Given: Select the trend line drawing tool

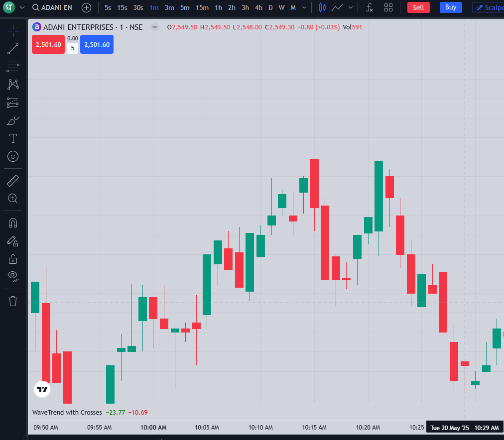Looking at the screenshot, I should pyautogui.click(x=13, y=49).
